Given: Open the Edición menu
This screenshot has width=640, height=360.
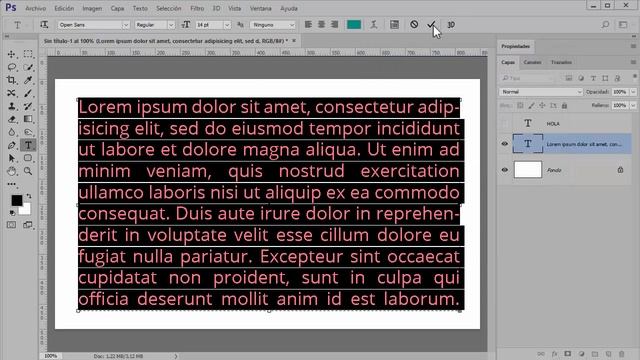Looking at the screenshot, I should pyautogui.click(x=64, y=8).
